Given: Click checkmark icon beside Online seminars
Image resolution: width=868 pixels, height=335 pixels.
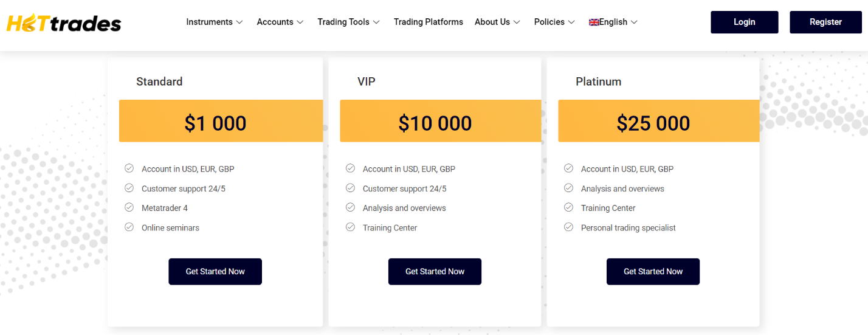Looking at the screenshot, I should (129, 227).
